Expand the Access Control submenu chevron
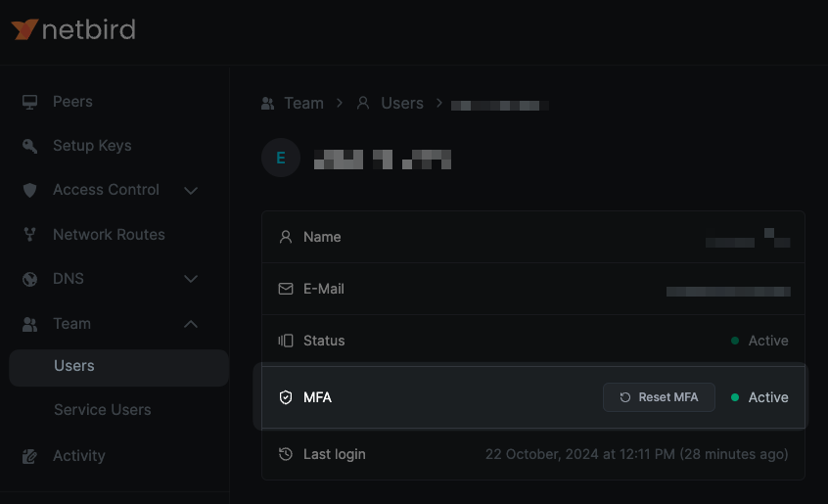 (191, 190)
